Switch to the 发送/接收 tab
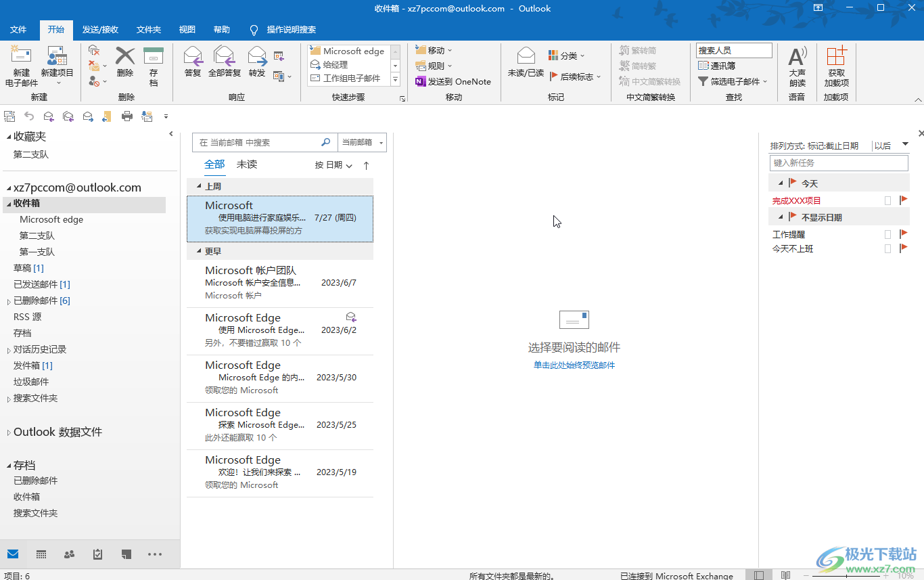The width and height of the screenshot is (924, 580). tap(100, 30)
